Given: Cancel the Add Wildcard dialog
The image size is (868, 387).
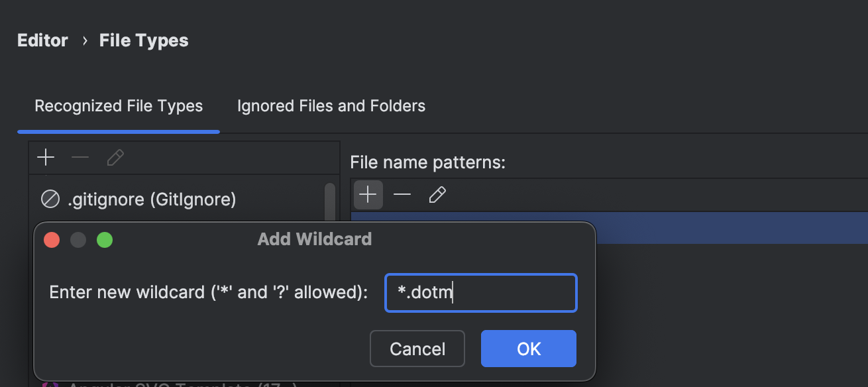Looking at the screenshot, I should click(x=417, y=349).
